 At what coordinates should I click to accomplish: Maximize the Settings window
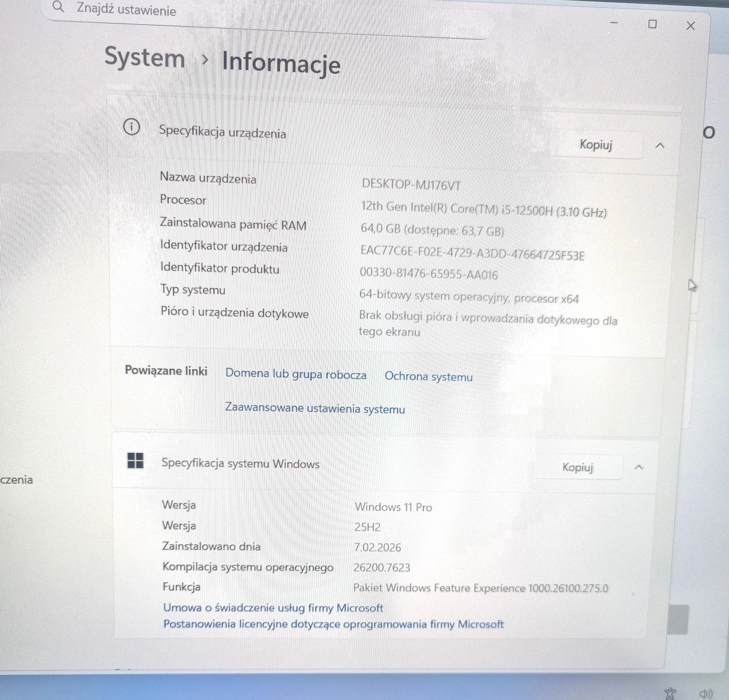pyautogui.click(x=652, y=24)
